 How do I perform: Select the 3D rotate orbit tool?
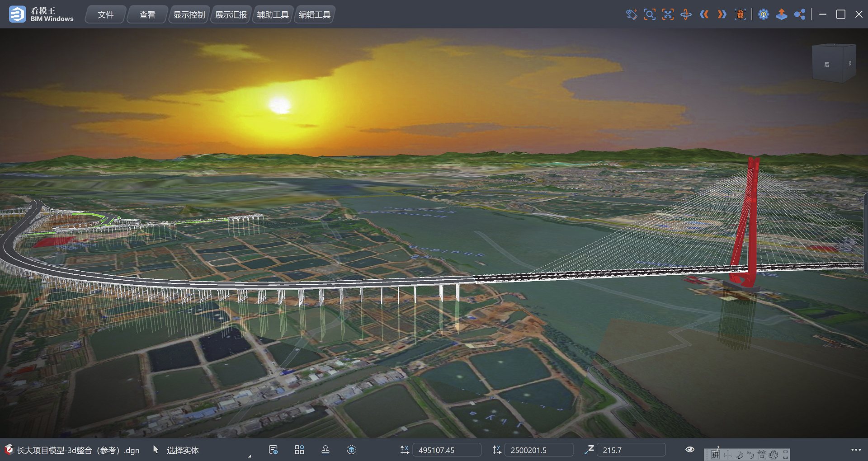[x=686, y=14]
